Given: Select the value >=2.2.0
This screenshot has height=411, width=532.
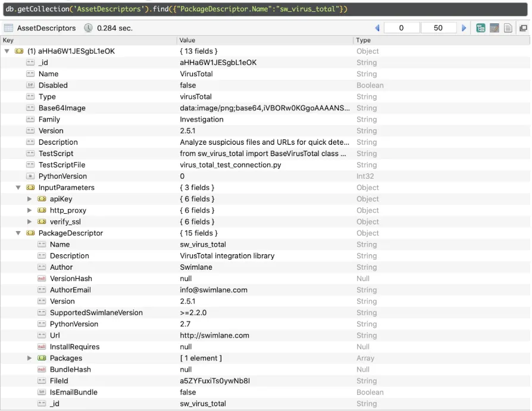Looking at the screenshot, I should 193,313.
